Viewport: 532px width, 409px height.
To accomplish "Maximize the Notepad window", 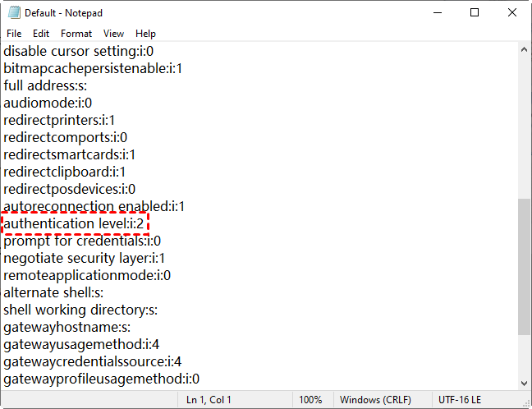I will (x=475, y=13).
